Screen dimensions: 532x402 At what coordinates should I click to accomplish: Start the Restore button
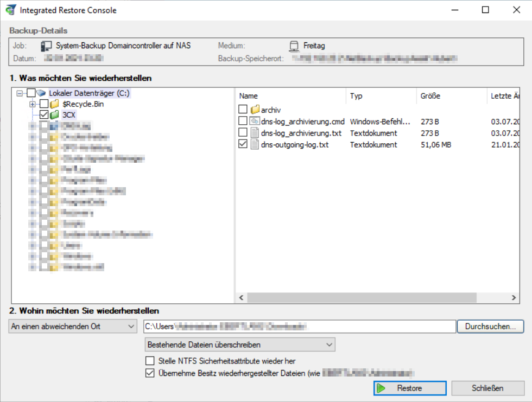(x=410, y=388)
